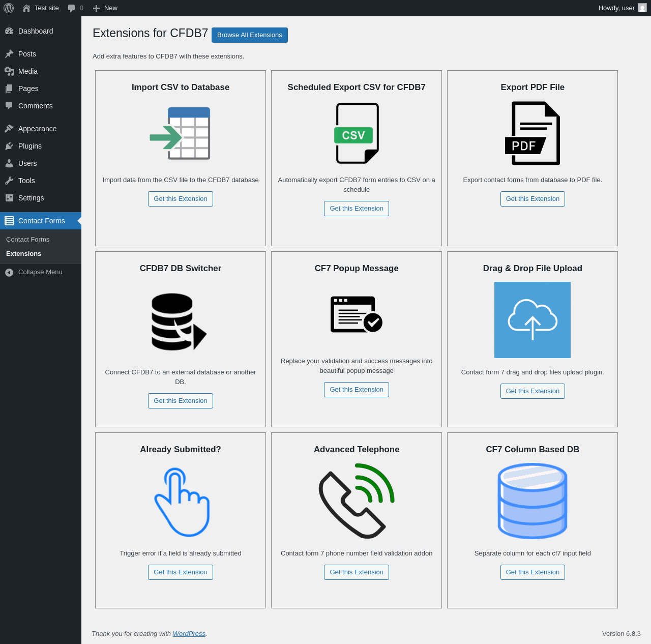651x644 pixels.
Task: Get the CF7 Column Based DB extension
Action: click(x=532, y=572)
